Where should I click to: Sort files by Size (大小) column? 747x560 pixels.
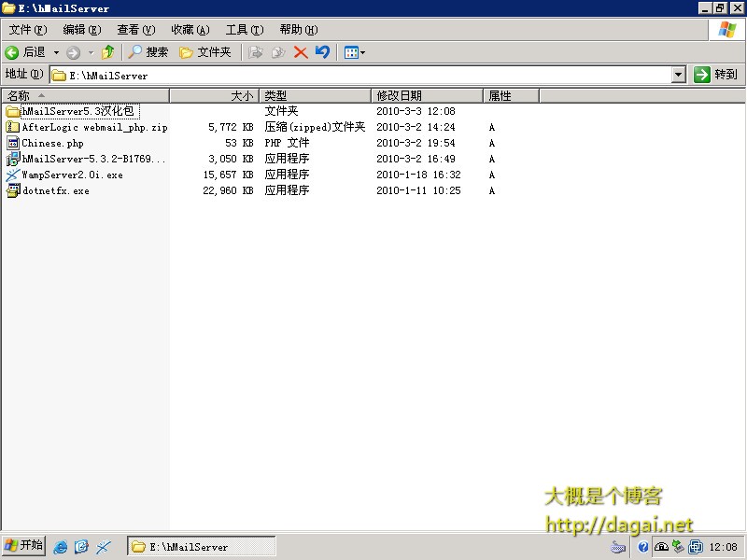(x=213, y=95)
